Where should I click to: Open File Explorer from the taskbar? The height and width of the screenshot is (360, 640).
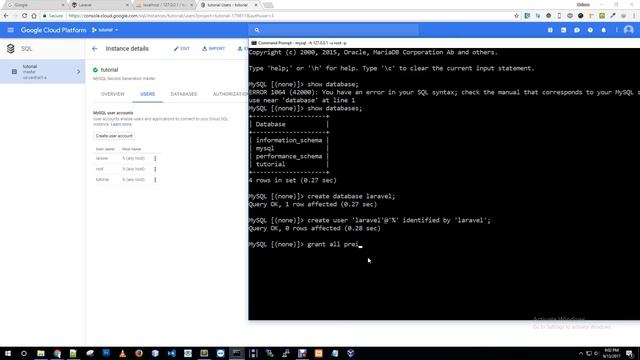click(x=41, y=353)
